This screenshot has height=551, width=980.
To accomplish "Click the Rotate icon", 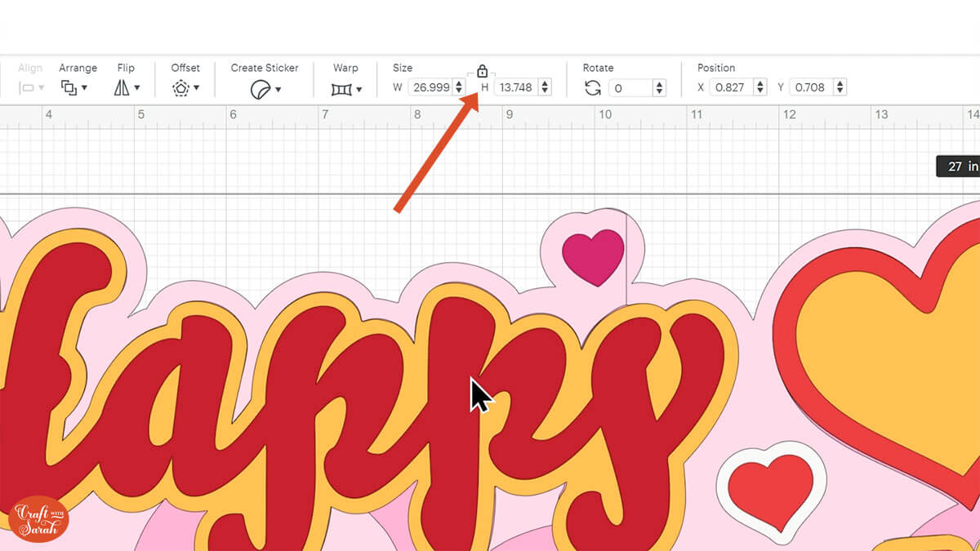I will tap(593, 87).
